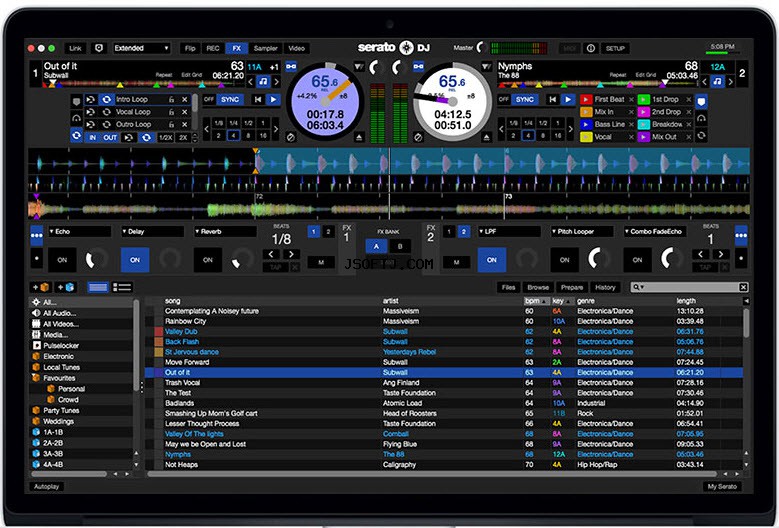Delete the Intro Loop with its X
Viewport: 779px width, 528px height.
pos(184,99)
